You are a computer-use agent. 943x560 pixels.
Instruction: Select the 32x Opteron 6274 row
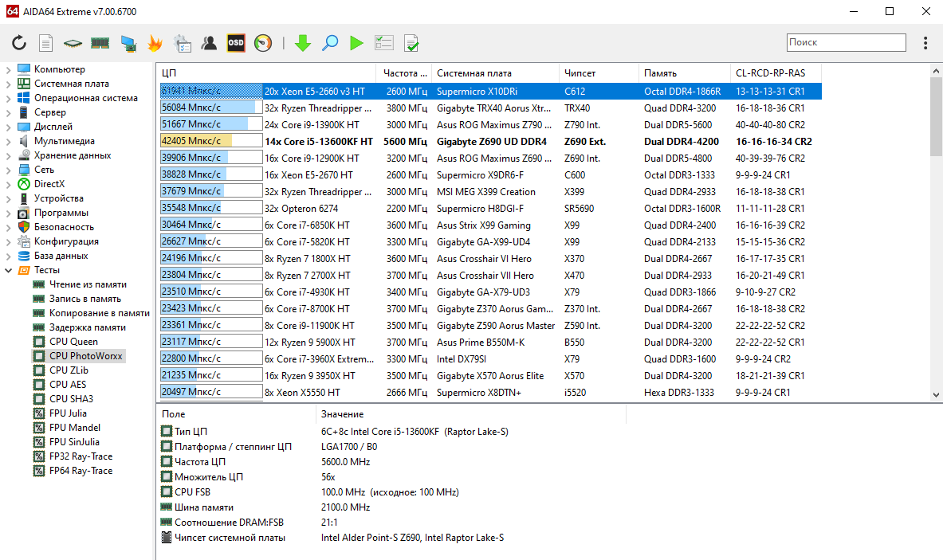(x=489, y=209)
